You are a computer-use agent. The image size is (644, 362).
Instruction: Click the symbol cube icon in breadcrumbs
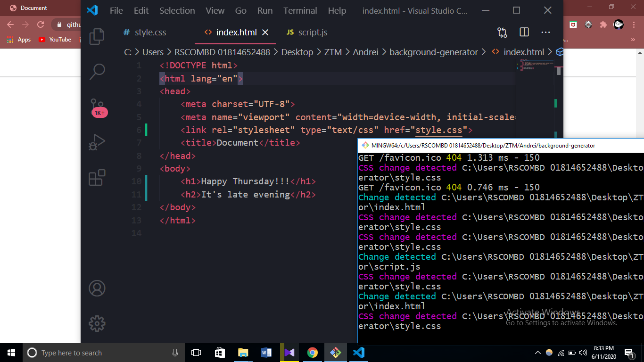tap(560, 52)
